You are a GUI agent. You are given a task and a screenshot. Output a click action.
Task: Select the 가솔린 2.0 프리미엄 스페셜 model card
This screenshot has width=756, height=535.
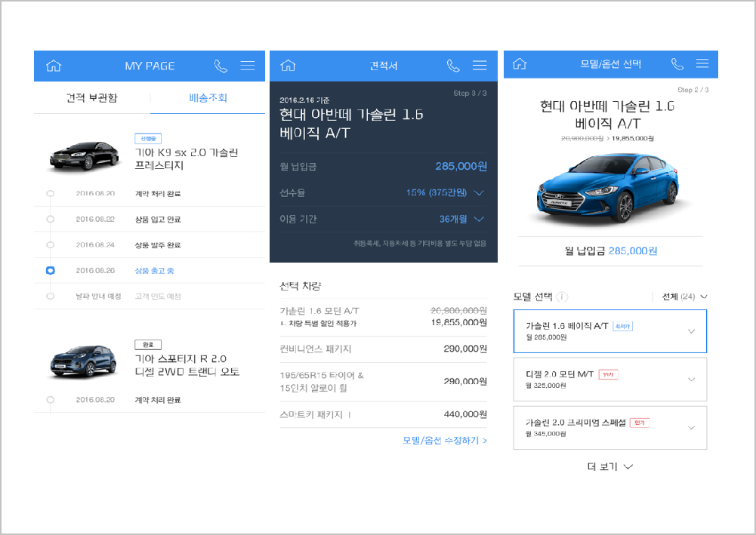tap(610, 428)
